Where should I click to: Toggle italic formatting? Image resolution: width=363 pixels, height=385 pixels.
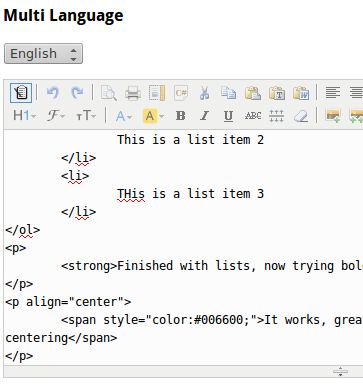204,116
